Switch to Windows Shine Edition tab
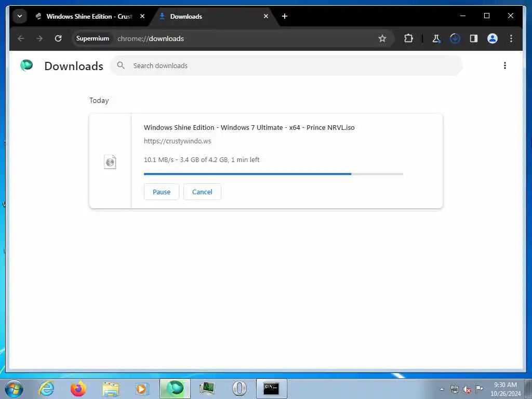532x399 pixels. click(89, 16)
